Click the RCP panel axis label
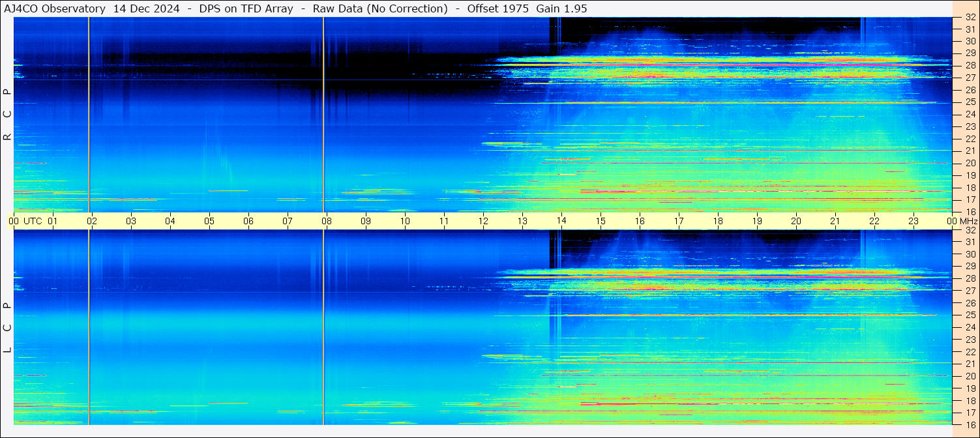980x438 pixels. 7,115
